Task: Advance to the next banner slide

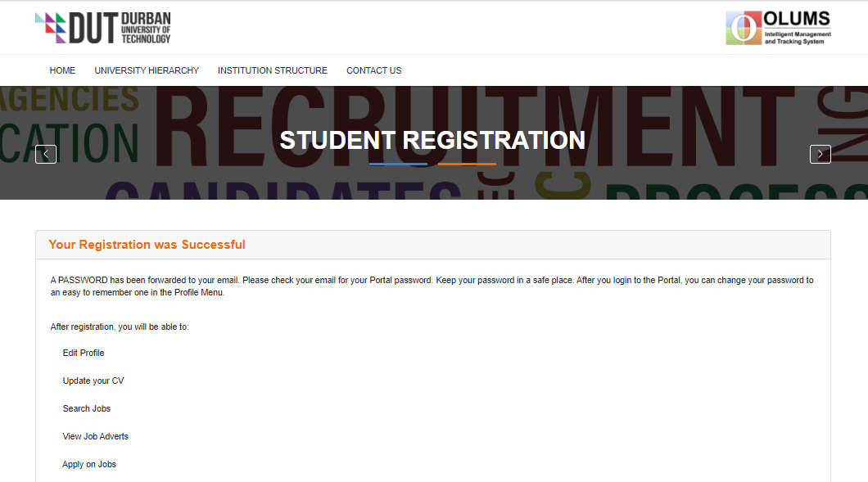Action: tap(820, 154)
